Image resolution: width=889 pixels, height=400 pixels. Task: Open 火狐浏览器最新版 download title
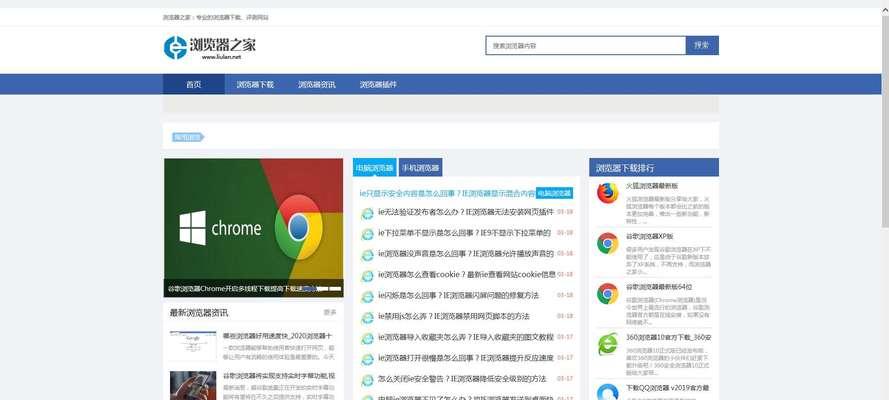[651, 186]
